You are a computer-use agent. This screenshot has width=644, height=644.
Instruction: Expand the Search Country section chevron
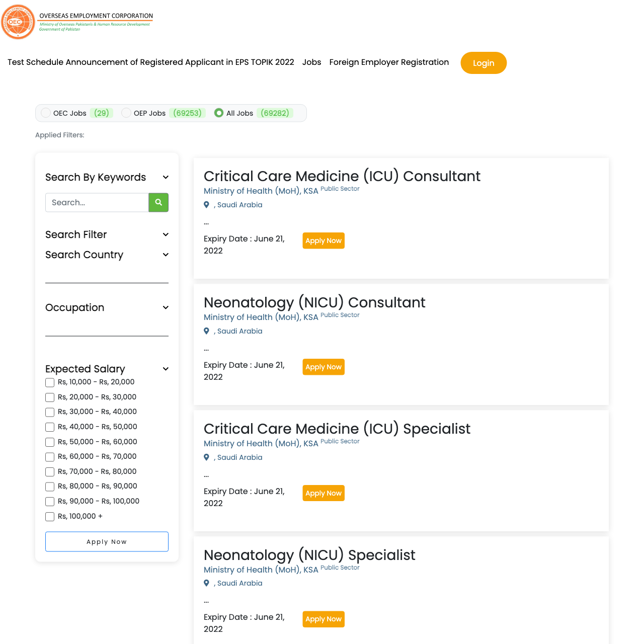point(166,255)
